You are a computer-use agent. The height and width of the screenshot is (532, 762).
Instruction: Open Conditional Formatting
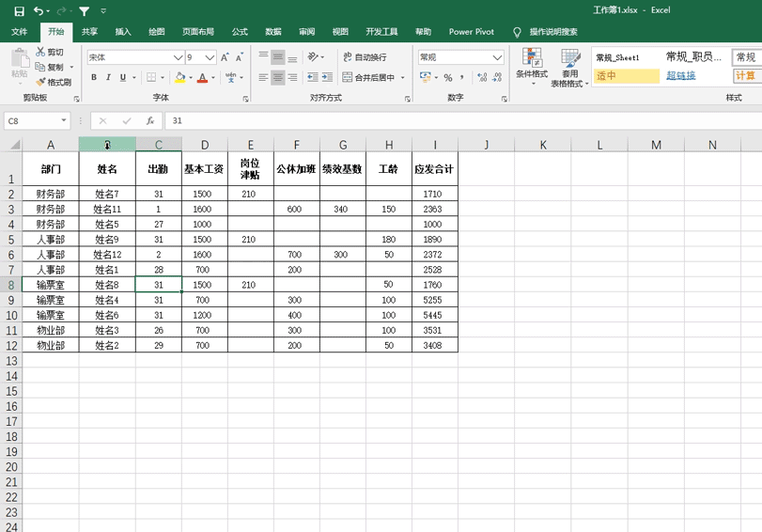[532, 66]
